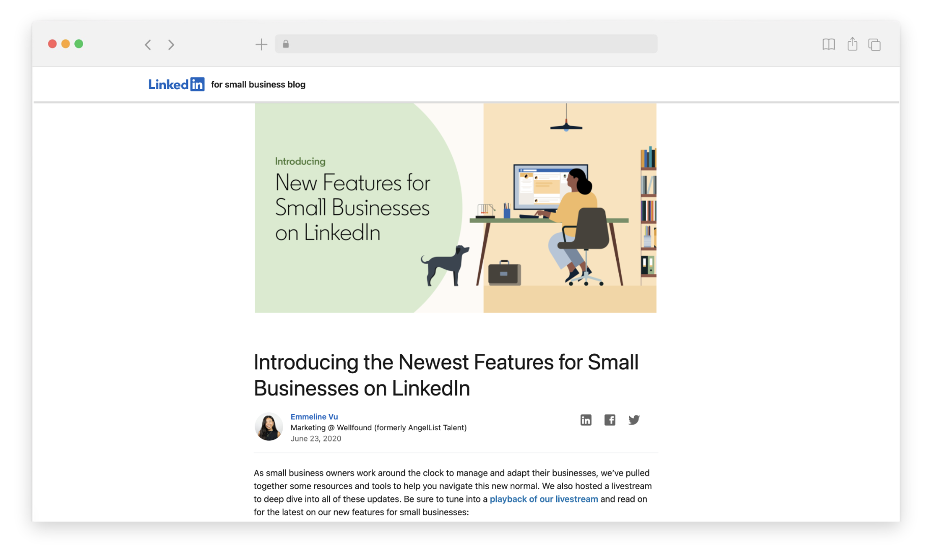Image resolution: width=935 pixels, height=560 pixels.
Task: Click the article headline text
Action: [446, 375]
